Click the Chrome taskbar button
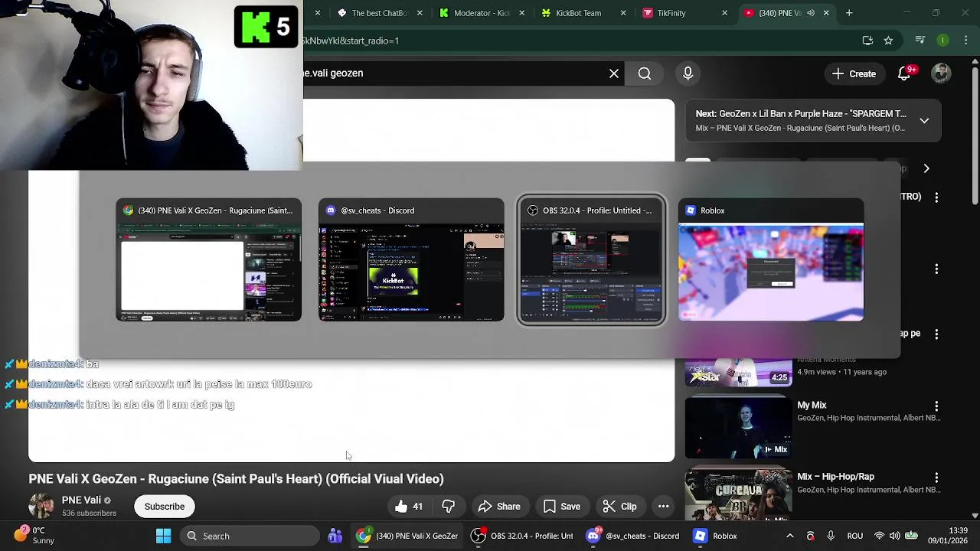This screenshot has height=551, width=980. point(407,536)
